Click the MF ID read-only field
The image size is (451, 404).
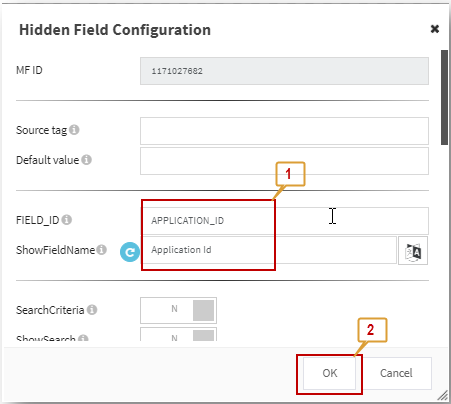coord(284,71)
